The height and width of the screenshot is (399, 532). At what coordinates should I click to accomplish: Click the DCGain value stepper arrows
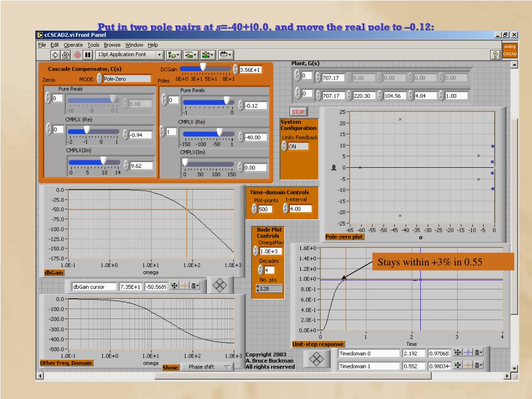click(x=235, y=70)
